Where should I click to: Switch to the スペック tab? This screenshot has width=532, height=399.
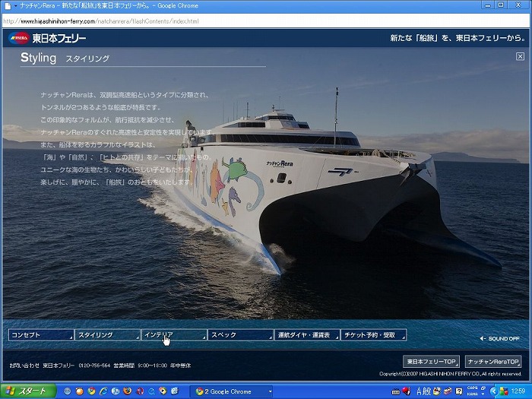240,335
